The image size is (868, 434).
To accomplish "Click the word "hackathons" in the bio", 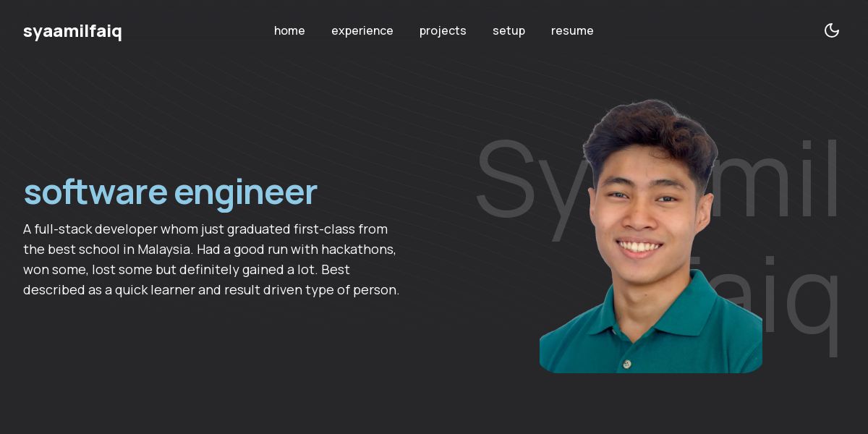I will tap(359, 250).
